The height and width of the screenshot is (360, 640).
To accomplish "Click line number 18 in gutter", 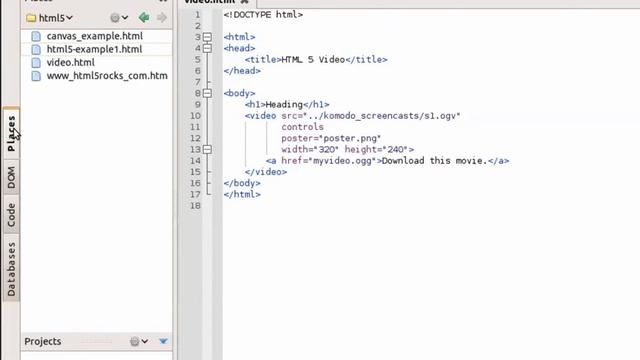I will [195, 206].
